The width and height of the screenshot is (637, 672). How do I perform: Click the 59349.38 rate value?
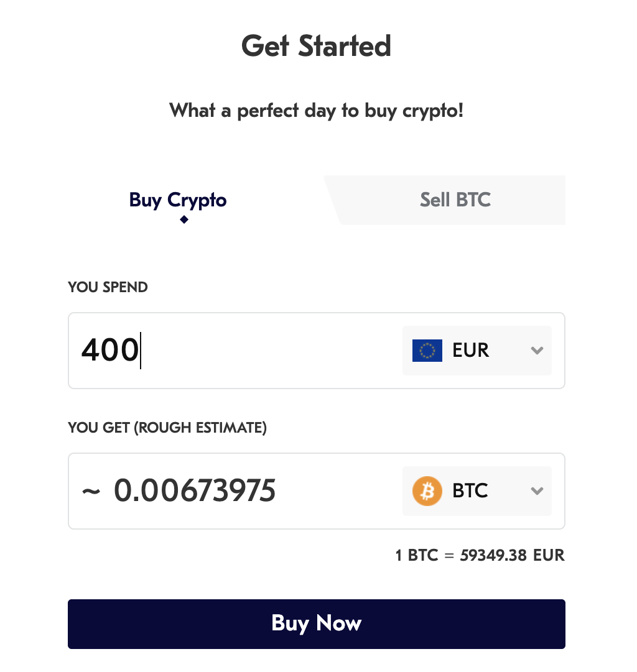tap(494, 555)
